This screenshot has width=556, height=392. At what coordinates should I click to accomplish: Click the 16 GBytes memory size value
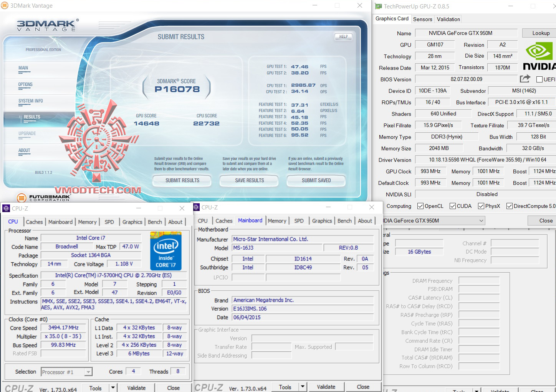coord(419,252)
